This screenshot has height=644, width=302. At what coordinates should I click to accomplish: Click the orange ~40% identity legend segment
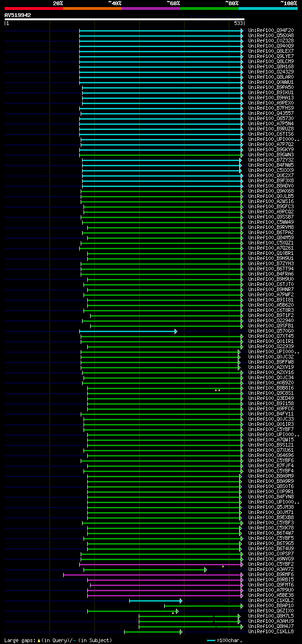coord(92,8)
